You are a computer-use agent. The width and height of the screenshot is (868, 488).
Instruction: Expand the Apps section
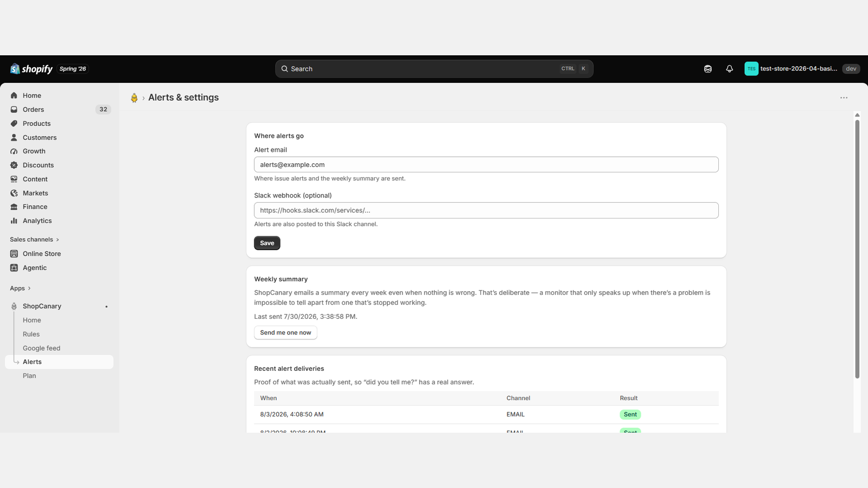(x=20, y=288)
